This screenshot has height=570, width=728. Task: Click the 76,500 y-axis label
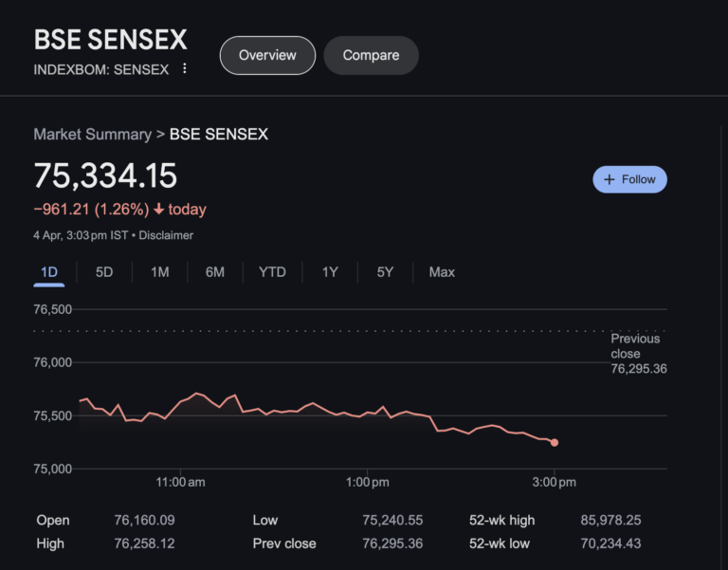52,309
